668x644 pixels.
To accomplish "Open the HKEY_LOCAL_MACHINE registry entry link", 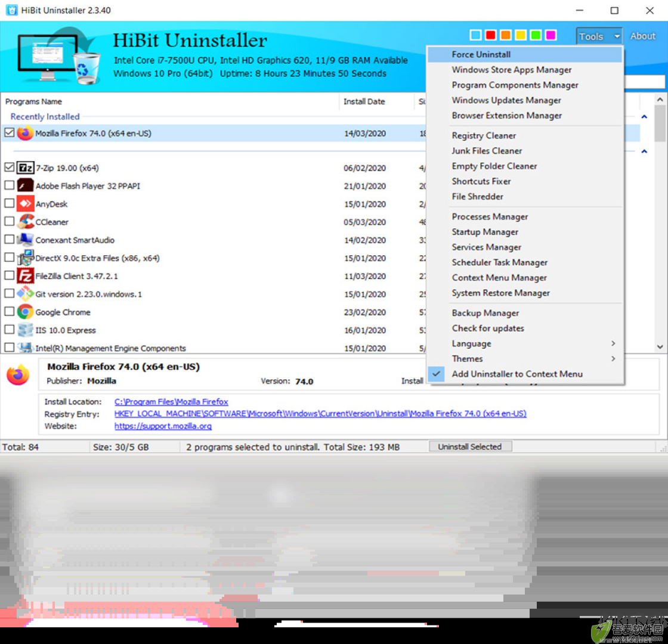I will tap(320, 414).
